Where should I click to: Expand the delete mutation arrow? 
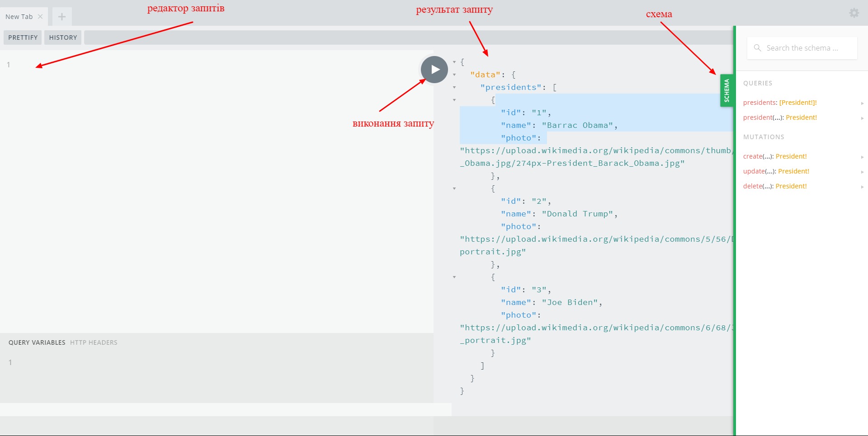(862, 187)
